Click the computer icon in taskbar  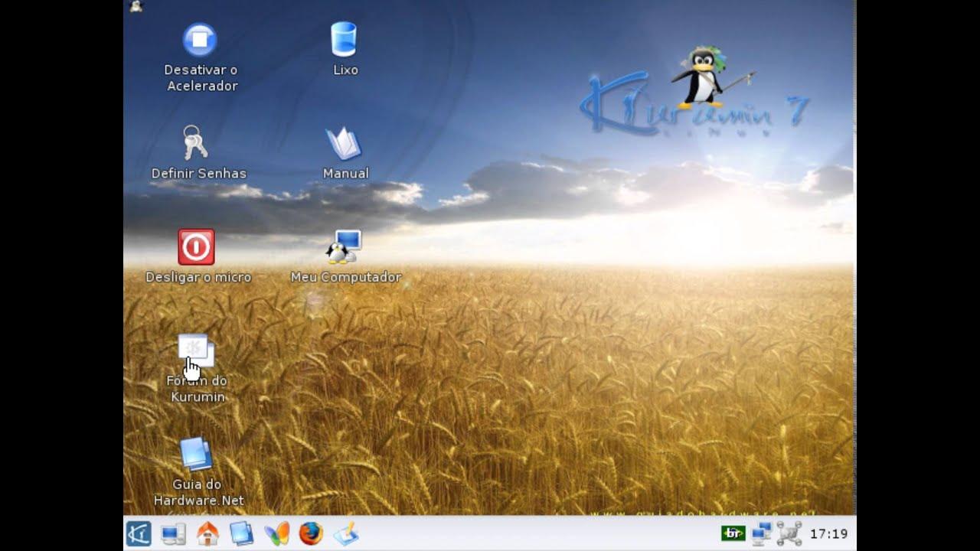[174, 533]
